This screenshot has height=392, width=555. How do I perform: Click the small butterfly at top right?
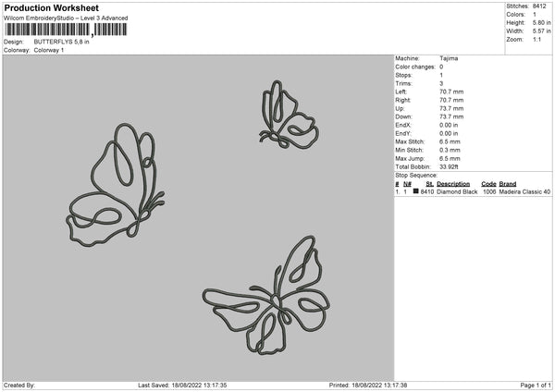coord(289,115)
